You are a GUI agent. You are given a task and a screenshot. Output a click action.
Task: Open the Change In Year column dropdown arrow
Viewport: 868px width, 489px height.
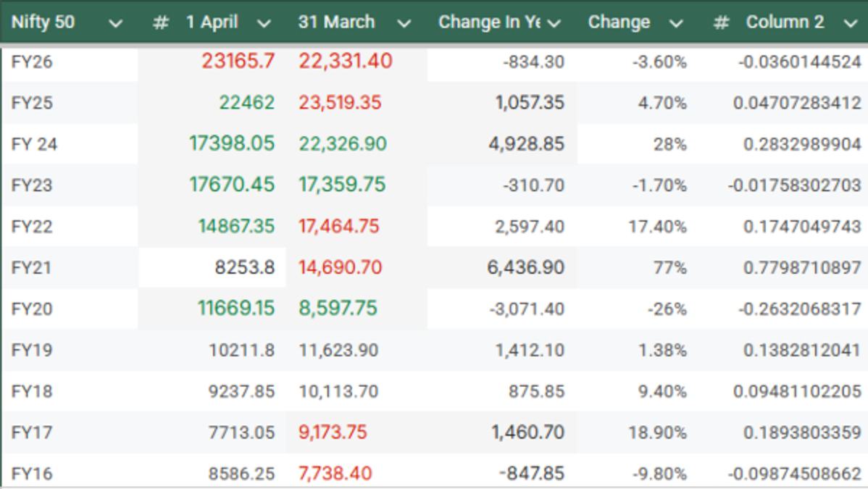(x=554, y=23)
